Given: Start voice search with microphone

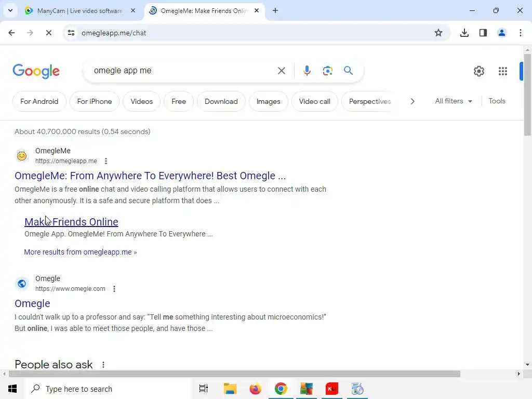Looking at the screenshot, I should coord(307,71).
